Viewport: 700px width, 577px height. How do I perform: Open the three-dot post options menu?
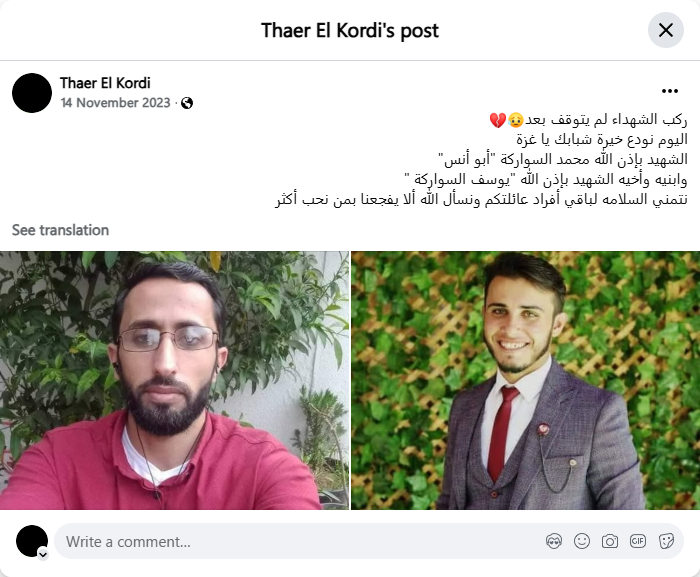point(670,91)
